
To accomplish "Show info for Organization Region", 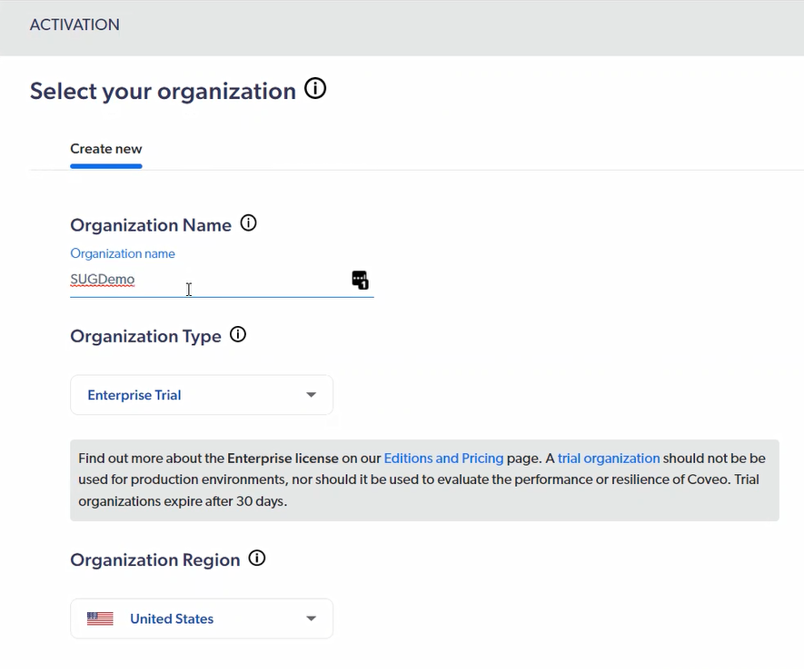I will pyautogui.click(x=257, y=558).
